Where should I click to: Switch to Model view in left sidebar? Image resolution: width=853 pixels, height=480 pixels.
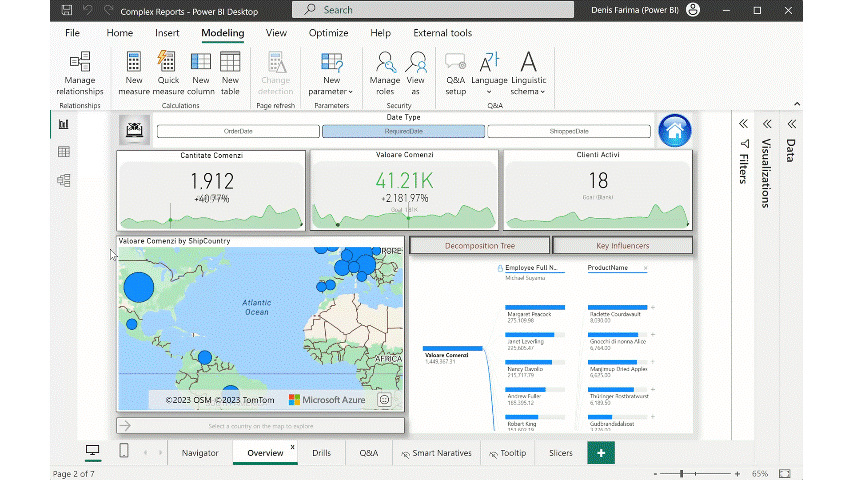point(64,180)
